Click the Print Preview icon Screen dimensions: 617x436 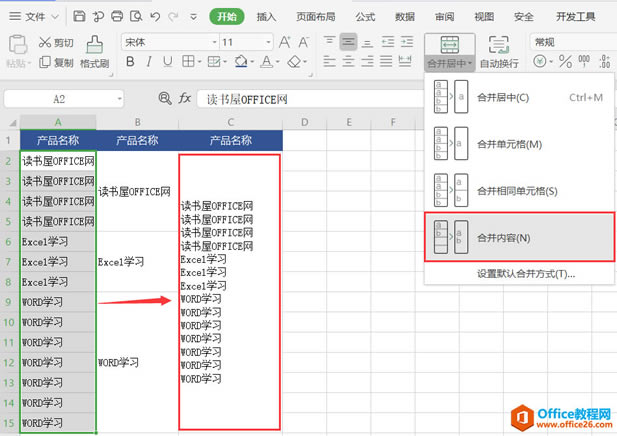136,17
